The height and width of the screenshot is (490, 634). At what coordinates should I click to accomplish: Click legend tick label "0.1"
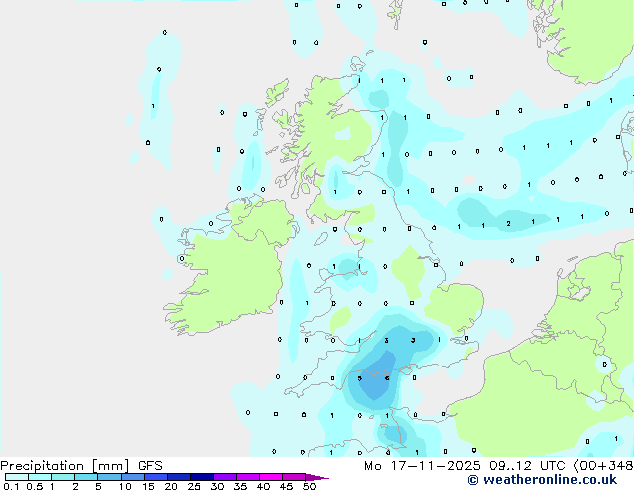pyautogui.click(x=11, y=486)
